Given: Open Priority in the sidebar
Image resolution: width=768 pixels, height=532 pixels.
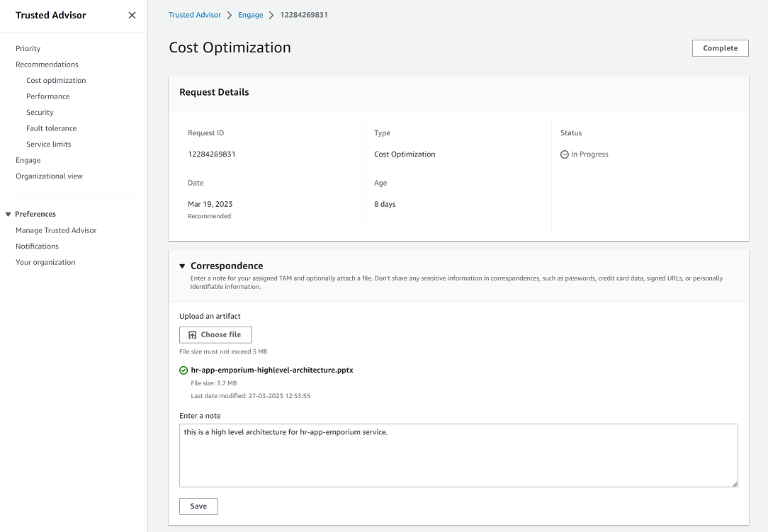Looking at the screenshot, I should point(28,48).
